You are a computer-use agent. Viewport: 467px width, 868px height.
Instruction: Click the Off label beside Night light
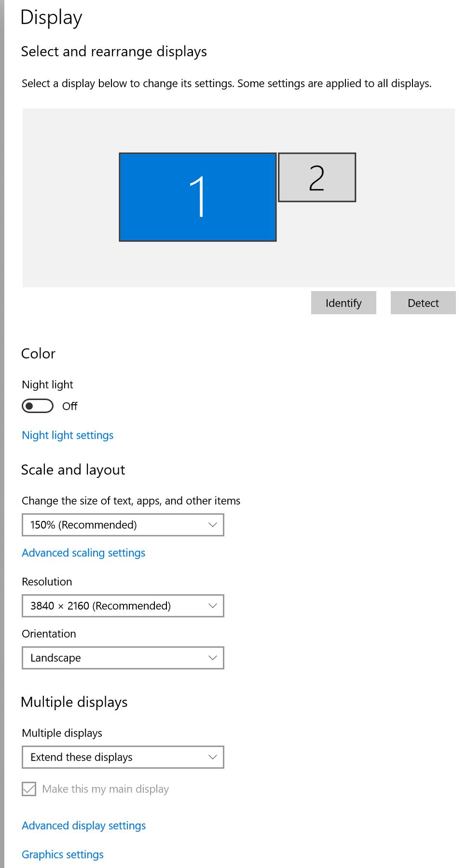coord(69,406)
